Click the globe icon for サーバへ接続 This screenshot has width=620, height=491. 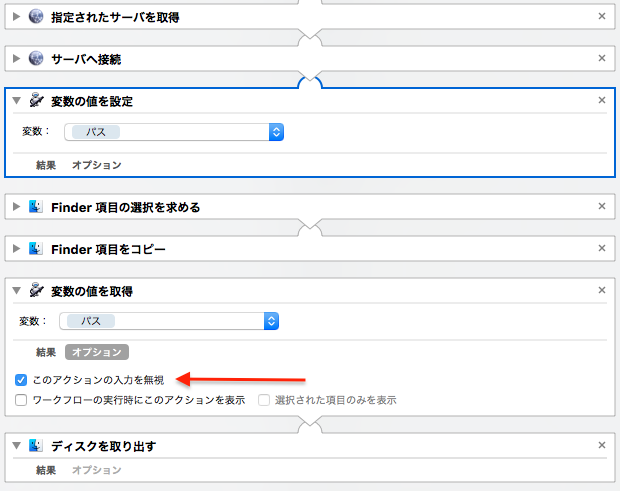tap(37, 59)
